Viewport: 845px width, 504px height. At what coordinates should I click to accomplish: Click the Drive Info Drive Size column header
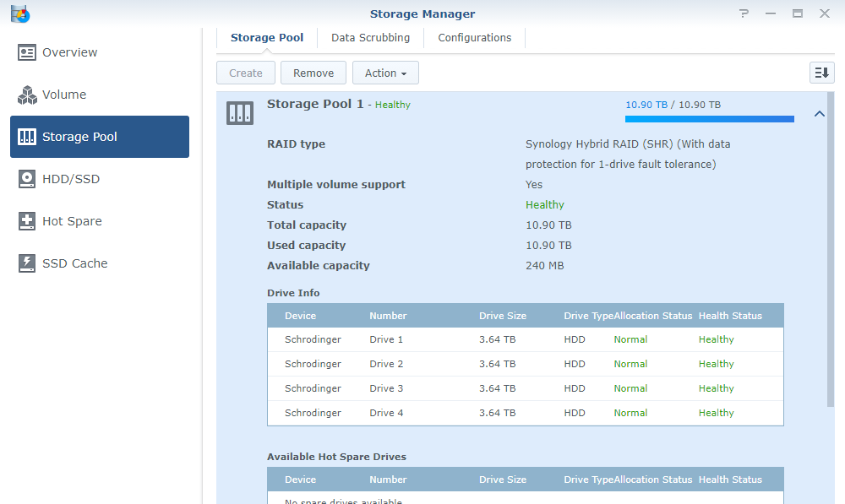click(x=503, y=316)
